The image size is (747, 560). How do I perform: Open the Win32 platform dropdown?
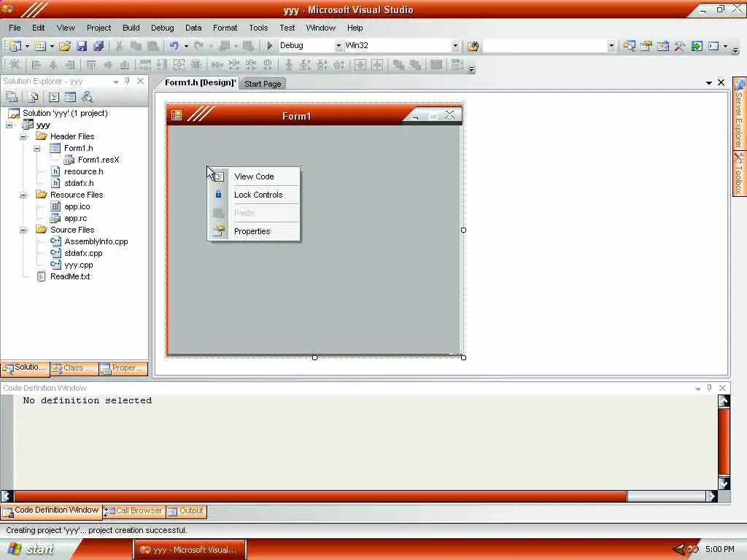click(455, 46)
